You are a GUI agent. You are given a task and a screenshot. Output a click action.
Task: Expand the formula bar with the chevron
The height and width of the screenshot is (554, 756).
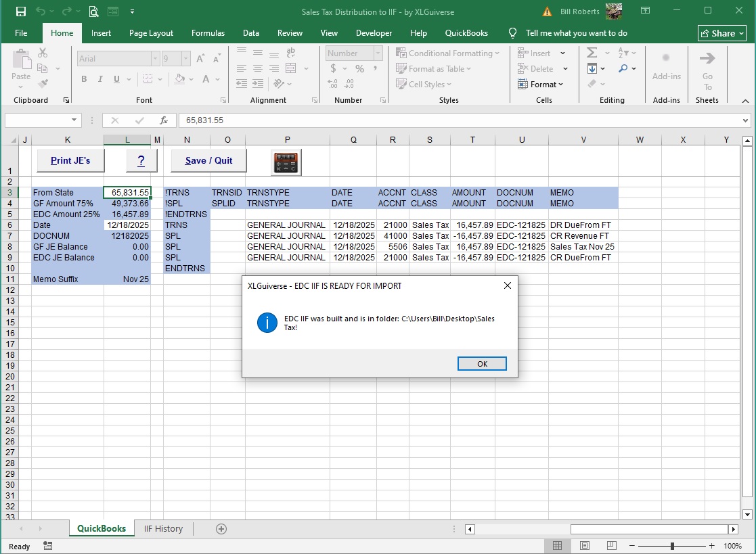[x=746, y=120]
